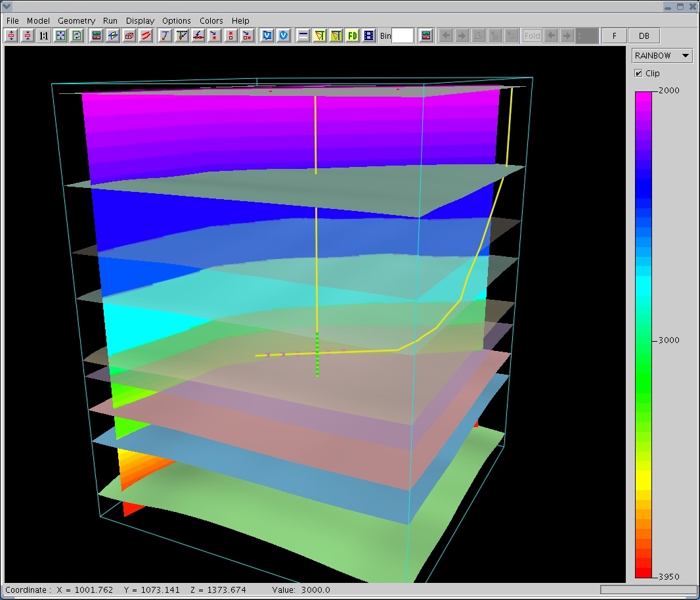The width and height of the screenshot is (700, 600).
Task: Click the round blue V icon
Action: [x=284, y=36]
